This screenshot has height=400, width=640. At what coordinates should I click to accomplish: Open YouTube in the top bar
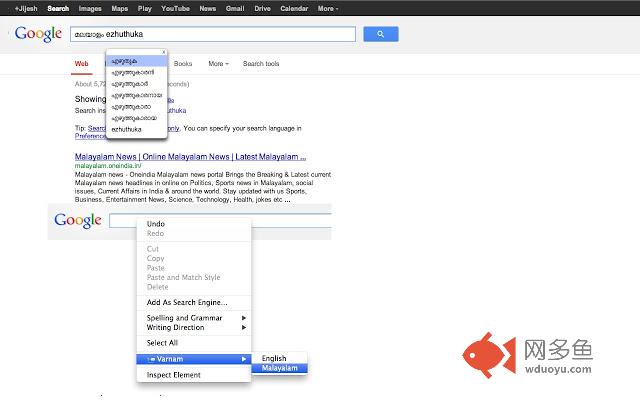click(x=175, y=9)
